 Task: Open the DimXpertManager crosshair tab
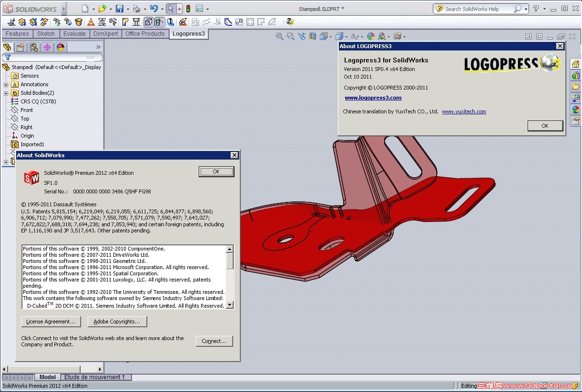point(47,47)
